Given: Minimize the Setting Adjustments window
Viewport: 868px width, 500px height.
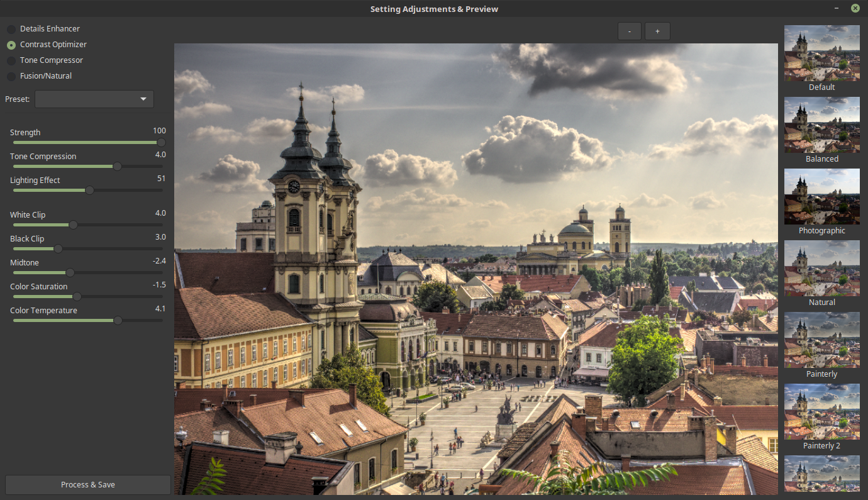Looking at the screenshot, I should 837,9.
